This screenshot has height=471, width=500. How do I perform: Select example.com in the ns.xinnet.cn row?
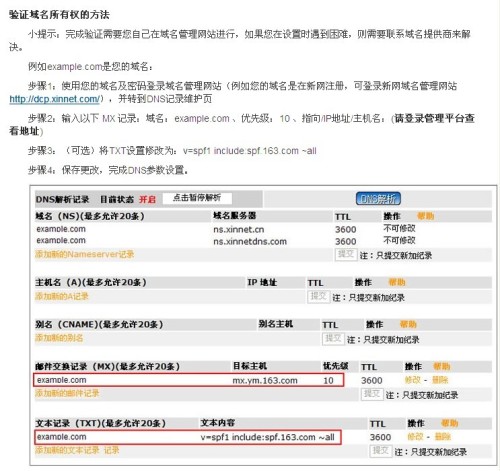(x=61, y=229)
